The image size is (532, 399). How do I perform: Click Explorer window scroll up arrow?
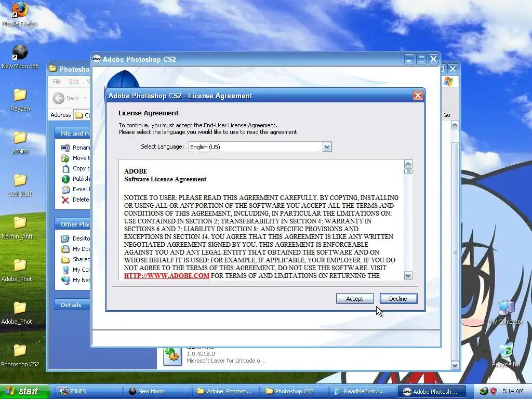tap(455, 125)
